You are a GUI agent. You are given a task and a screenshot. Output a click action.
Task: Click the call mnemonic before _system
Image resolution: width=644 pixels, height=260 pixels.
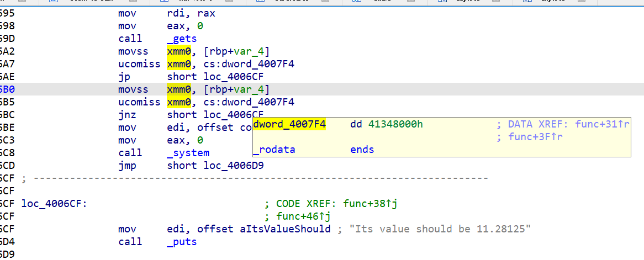(x=130, y=153)
